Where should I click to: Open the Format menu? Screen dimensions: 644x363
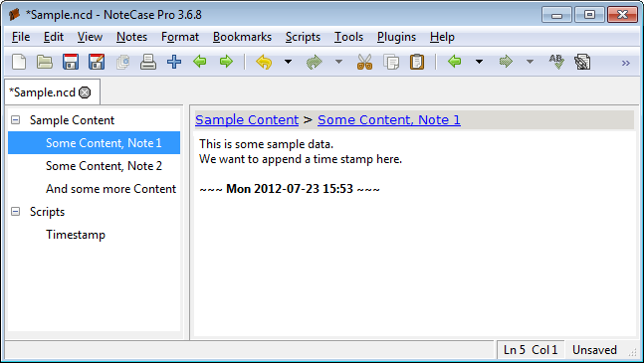180,37
